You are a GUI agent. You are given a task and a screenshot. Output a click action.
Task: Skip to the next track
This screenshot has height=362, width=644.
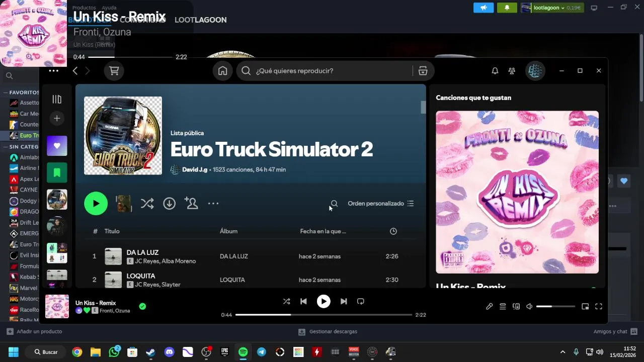pos(343,301)
